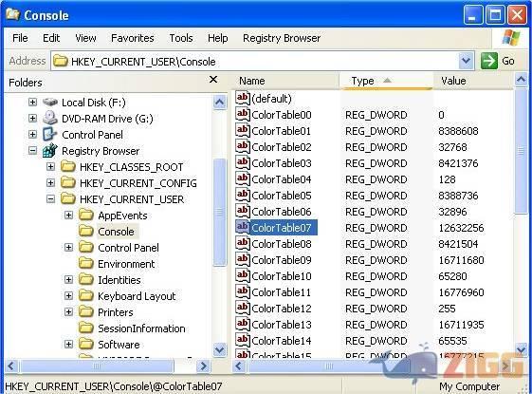
Task: Click the Value column header
Action: tap(473, 81)
